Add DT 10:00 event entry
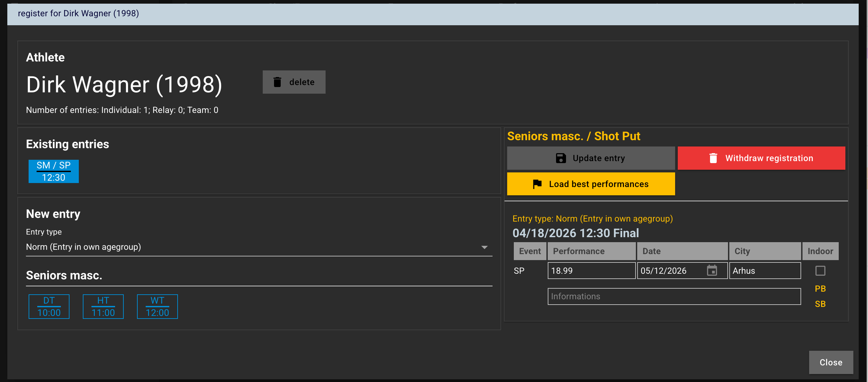The image size is (868, 382). point(49,306)
